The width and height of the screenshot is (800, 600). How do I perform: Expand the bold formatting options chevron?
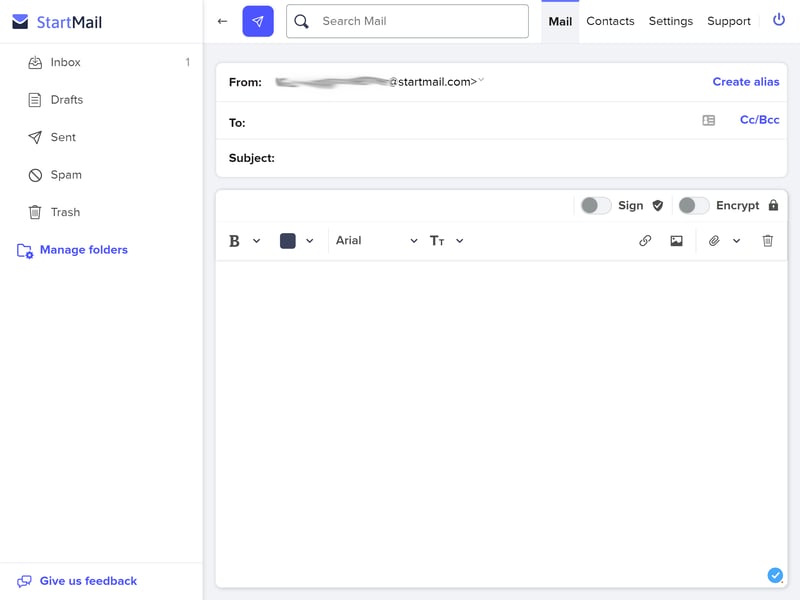point(257,241)
